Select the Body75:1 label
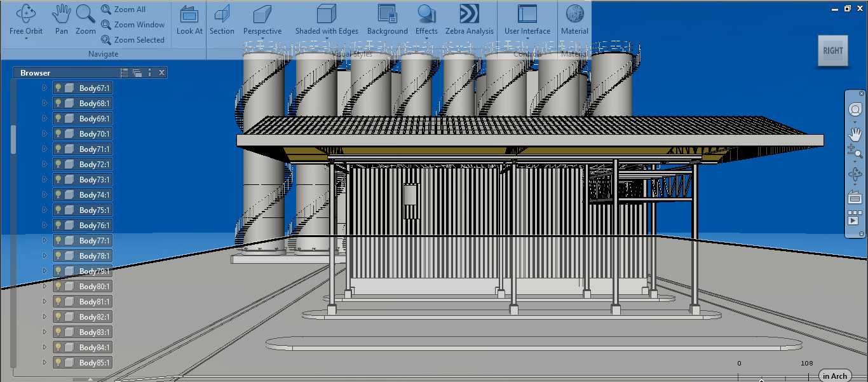Image resolution: width=868 pixels, height=382 pixels. click(x=95, y=210)
